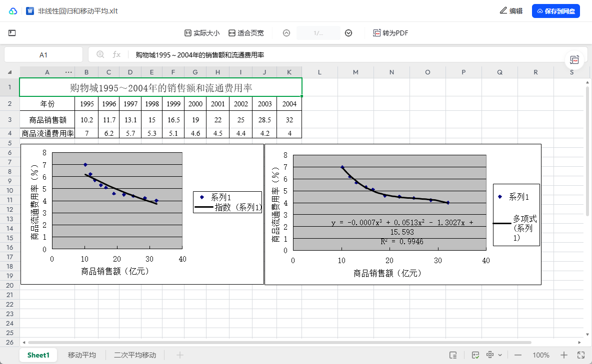The image size is (592, 364).
Task: Click the 保存到网盘 button
Action: 555,10
